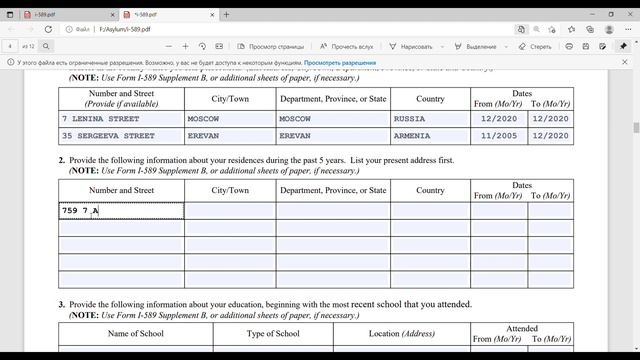This screenshot has height=360, width=640.
Task: Open the user profile menu
Action: coord(609,29)
